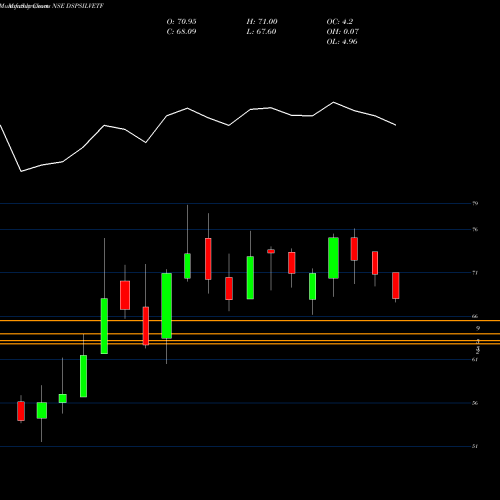Viewport: 500px width, 500px height.
Task: Click the OL: 4.96 reading
Action: [342, 42]
